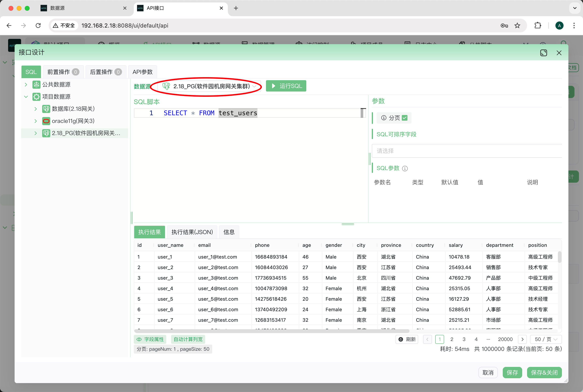The image size is (583, 392).
Task: Click the 项目数据源 folder icon
Action: tap(36, 97)
